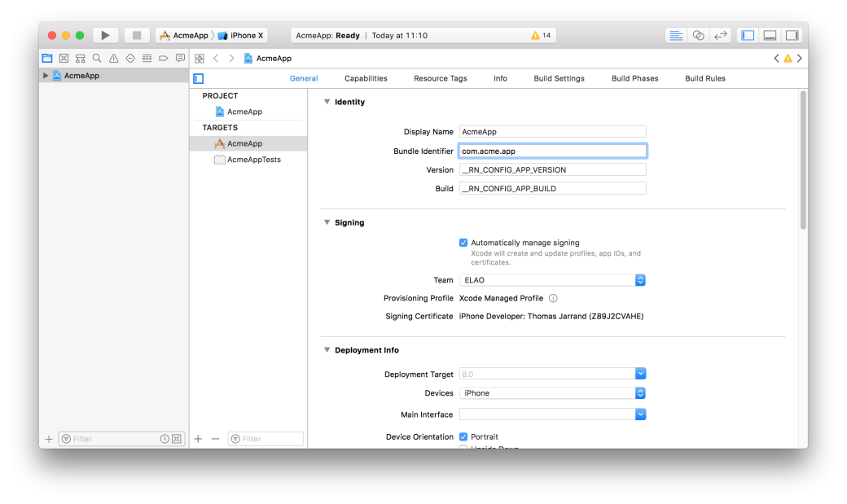Screen dimensions: 847x504
Task: Expand AcmeApp in the project navigator
Action: click(46, 76)
